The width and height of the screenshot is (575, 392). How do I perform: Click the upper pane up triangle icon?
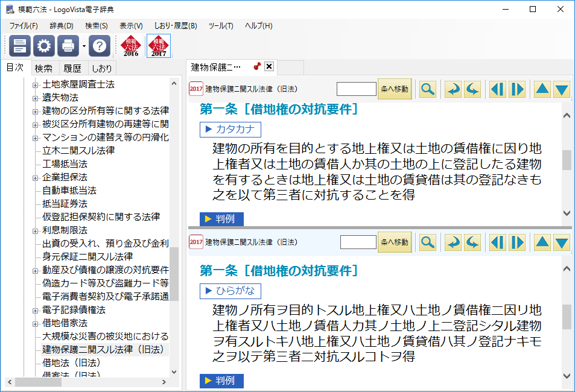(x=542, y=89)
